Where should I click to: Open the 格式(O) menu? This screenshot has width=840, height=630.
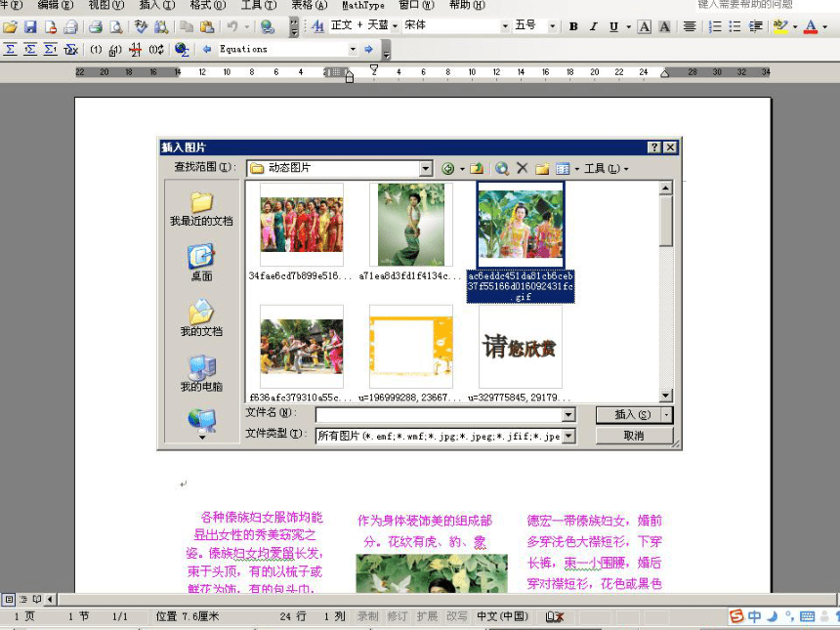pyautogui.click(x=208, y=5)
